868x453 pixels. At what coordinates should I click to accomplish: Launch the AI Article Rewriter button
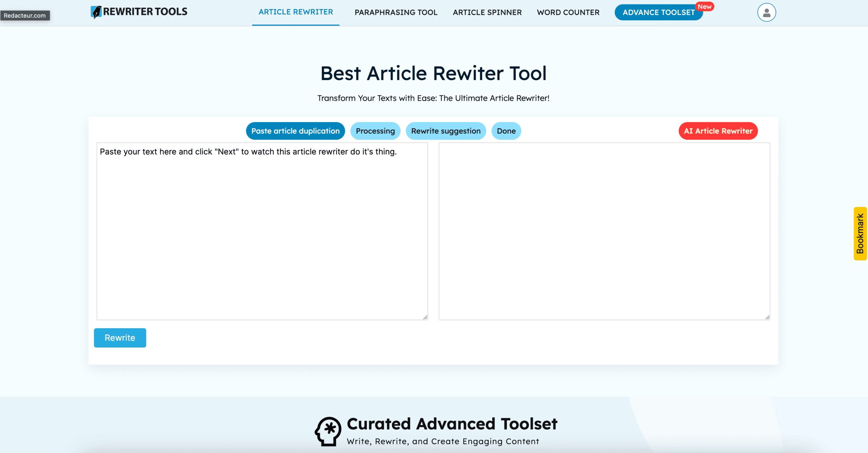(718, 131)
